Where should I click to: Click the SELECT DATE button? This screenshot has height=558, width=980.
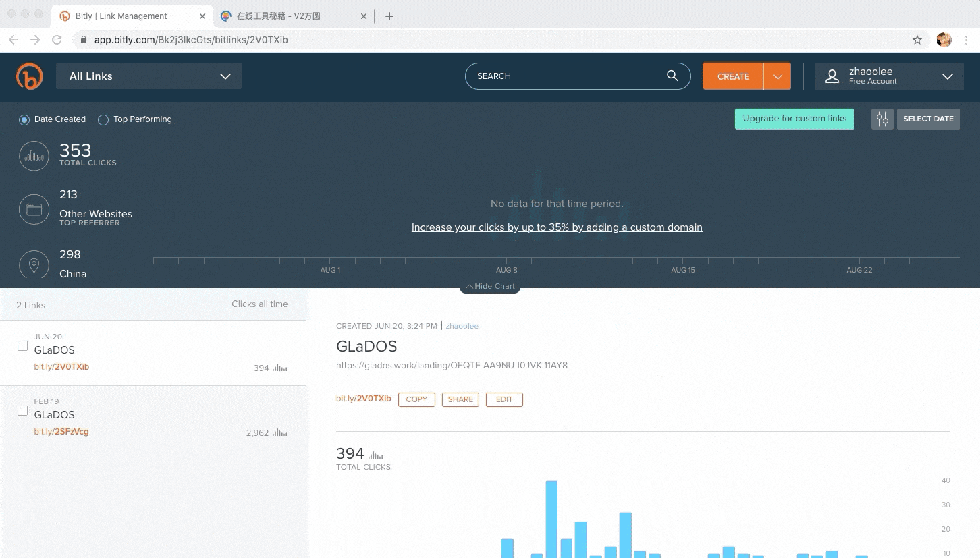[928, 119]
